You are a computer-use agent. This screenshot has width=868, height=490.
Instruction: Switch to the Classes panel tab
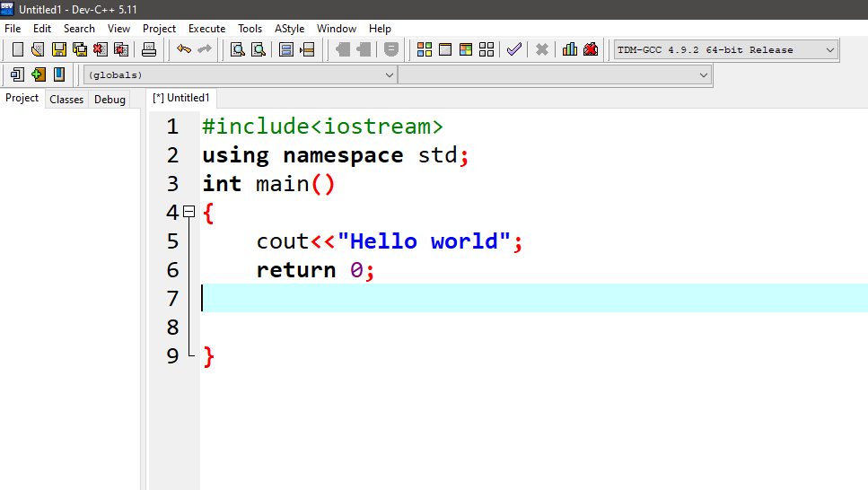point(66,100)
